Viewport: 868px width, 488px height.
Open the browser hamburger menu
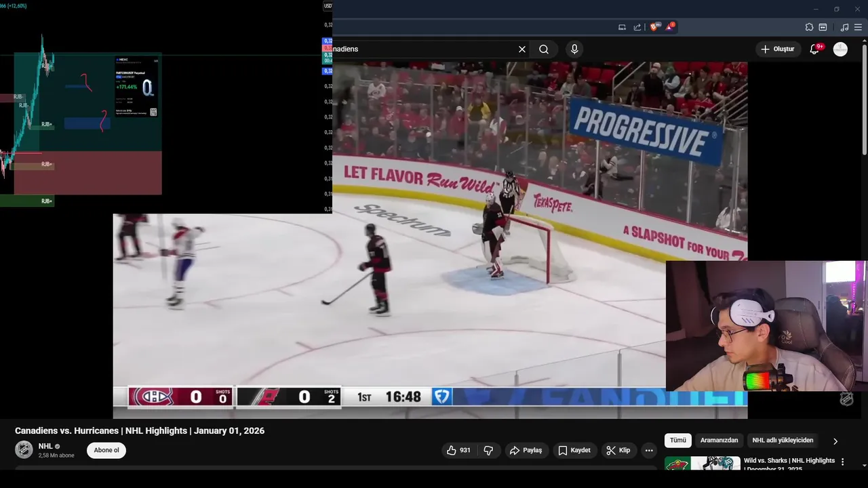coord(858,27)
